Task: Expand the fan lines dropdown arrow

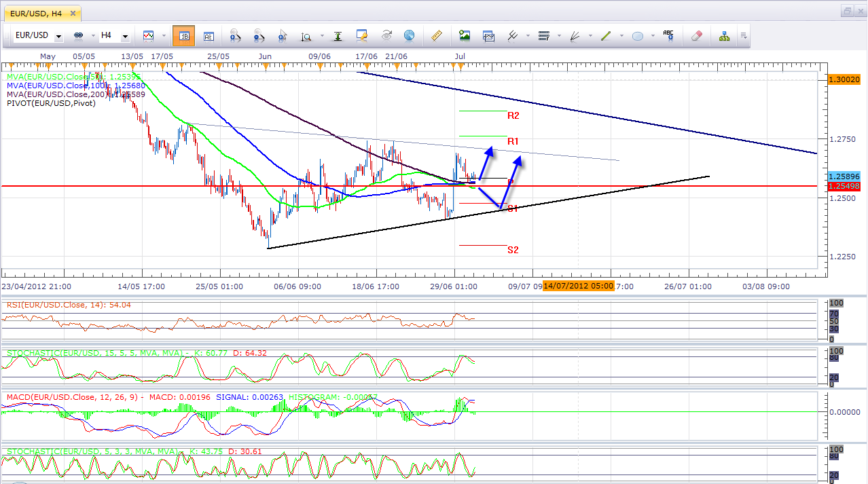Action: [590, 36]
